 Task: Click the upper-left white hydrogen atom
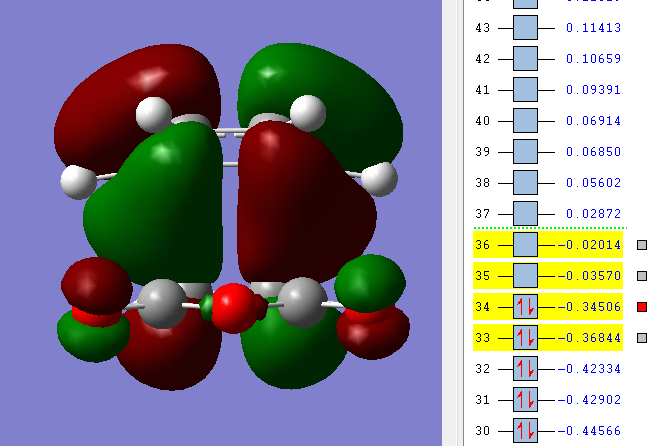(154, 115)
